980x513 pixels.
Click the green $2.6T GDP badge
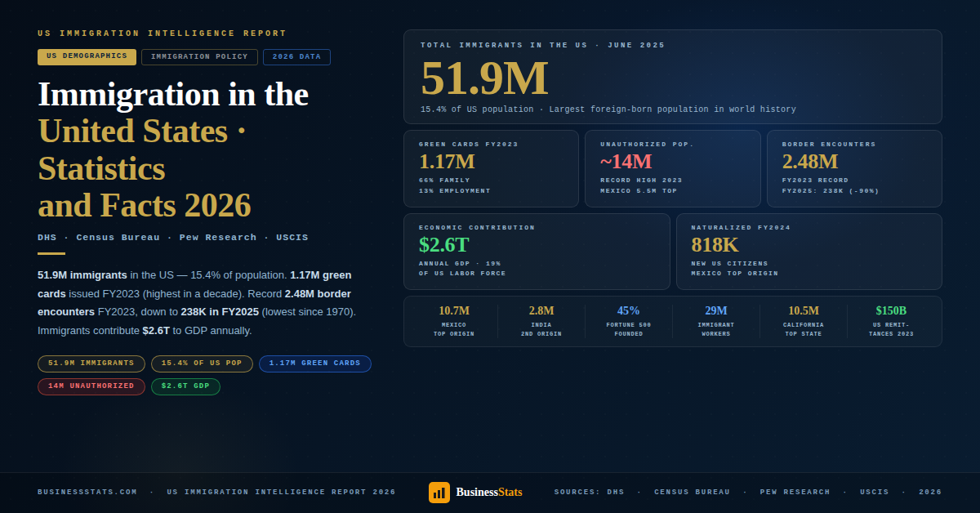185,386
